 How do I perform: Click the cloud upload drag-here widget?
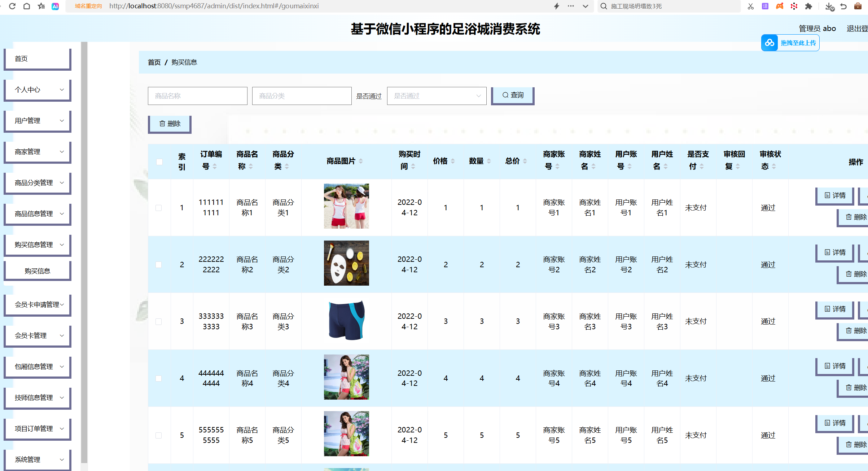point(790,43)
